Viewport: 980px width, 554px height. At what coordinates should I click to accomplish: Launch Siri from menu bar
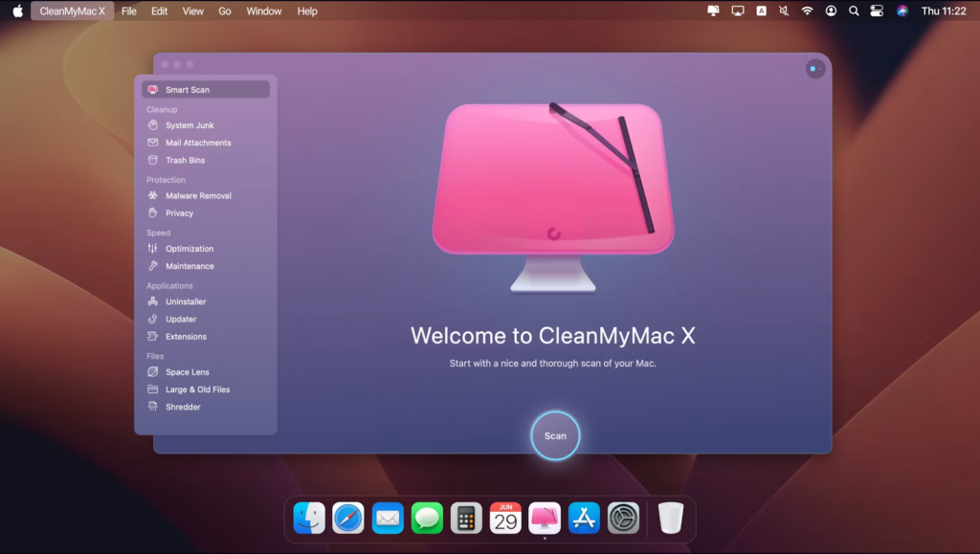pos(902,11)
